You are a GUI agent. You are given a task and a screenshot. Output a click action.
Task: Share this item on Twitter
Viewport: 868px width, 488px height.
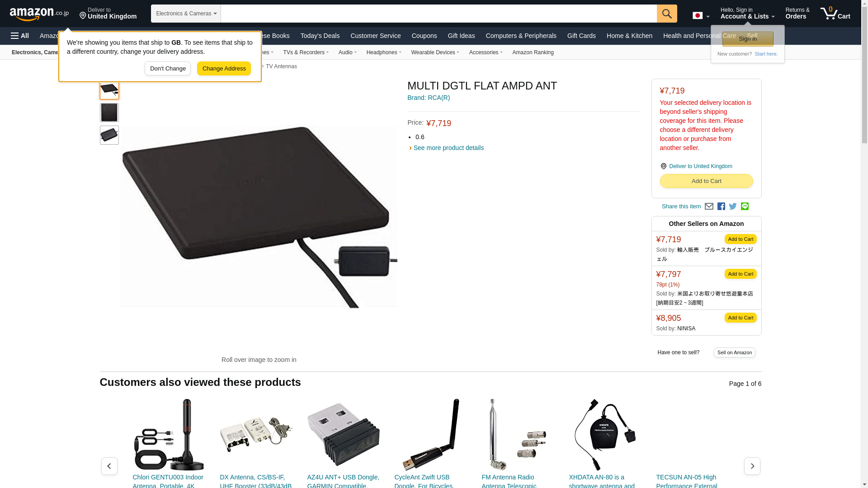point(733,206)
